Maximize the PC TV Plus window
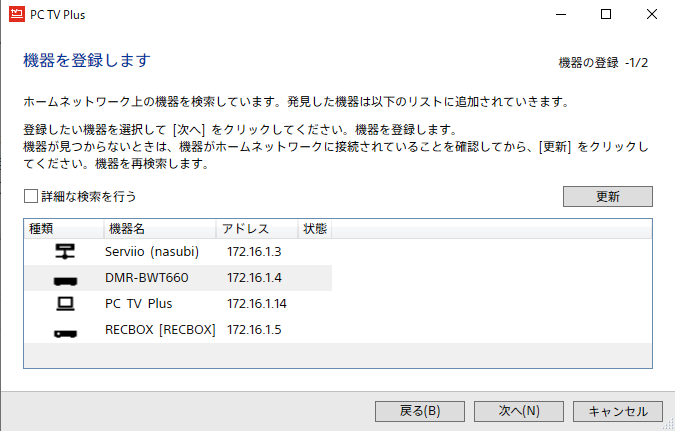This screenshot has height=431, width=675. click(606, 14)
